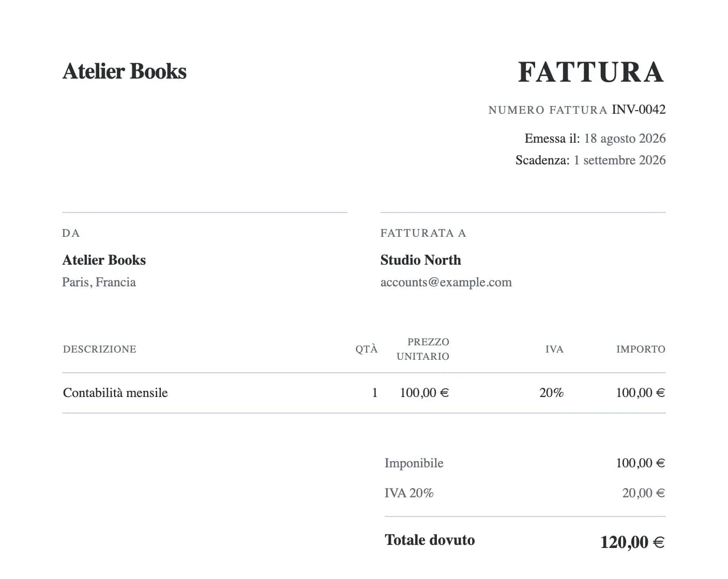Click the IVA 20% amount 20,00 €
This screenshot has width=728, height=579.
pyautogui.click(x=644, y=493)
